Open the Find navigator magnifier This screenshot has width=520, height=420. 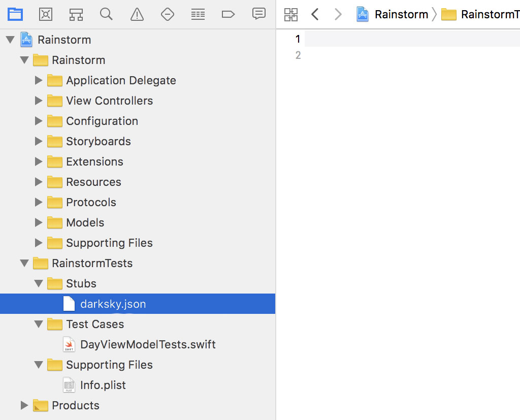pyautogui.click(x=106, y=14)
